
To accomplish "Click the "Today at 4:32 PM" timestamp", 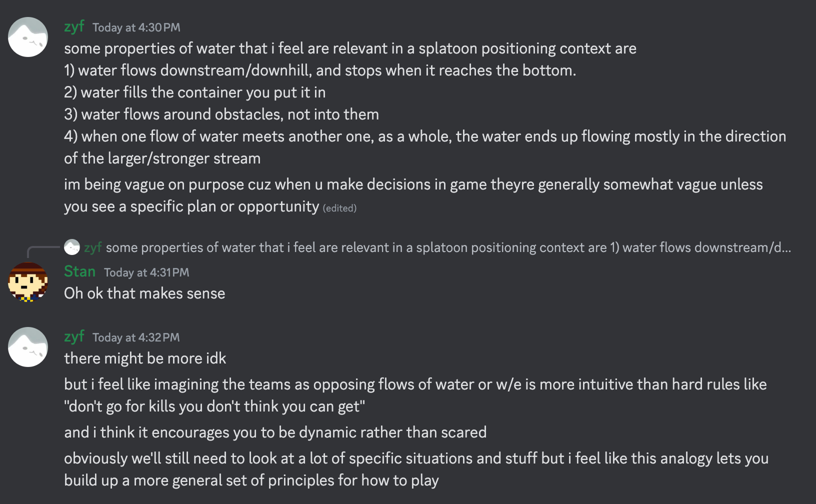I will tap(136, 337).
